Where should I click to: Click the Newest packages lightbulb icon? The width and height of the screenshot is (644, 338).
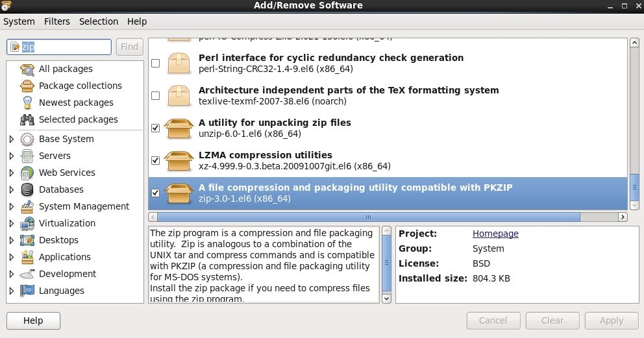point(27,103)
